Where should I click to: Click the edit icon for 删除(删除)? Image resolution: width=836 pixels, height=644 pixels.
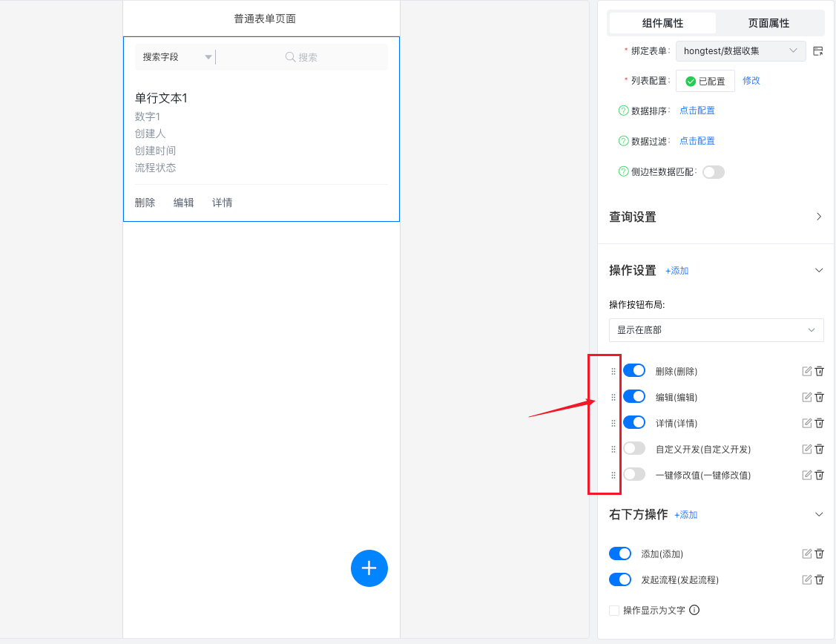click(x=807, y=371)
